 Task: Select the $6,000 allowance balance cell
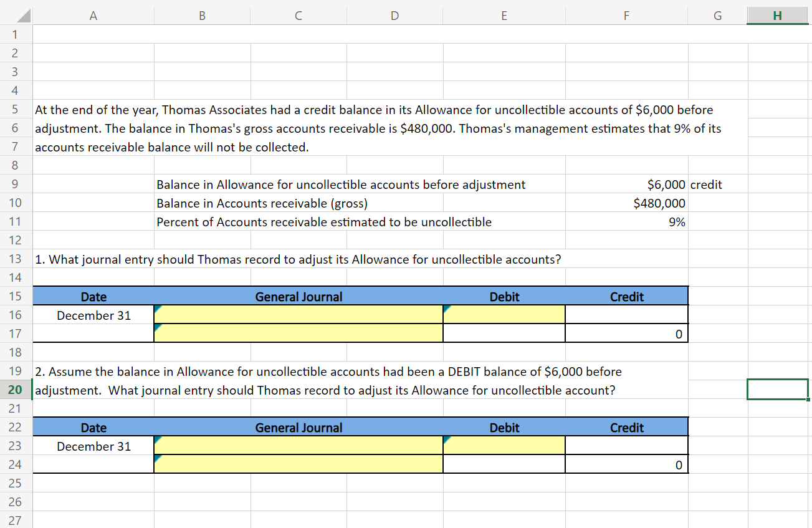626,185
